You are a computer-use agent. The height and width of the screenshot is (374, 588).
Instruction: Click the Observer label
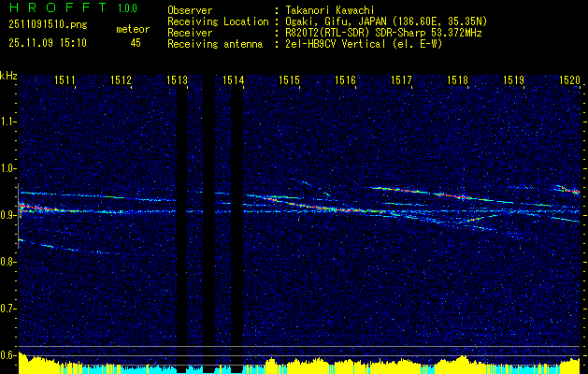pos(190,10)
